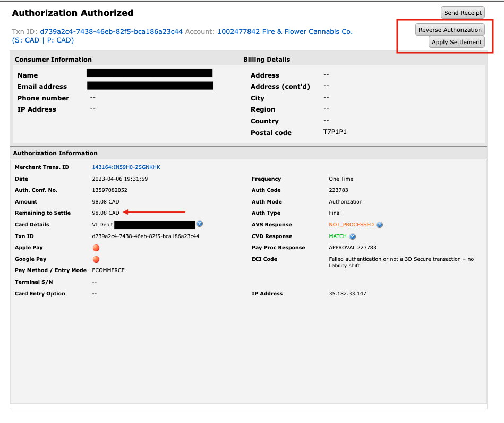Click the Send Receipt button
This screenshot has height=423, width=504.
pyautogui.click(x=463, y=13)
